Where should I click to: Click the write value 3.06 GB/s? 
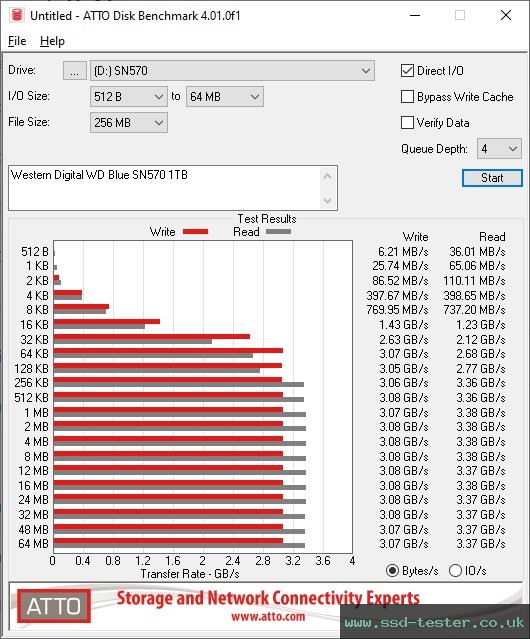[x=404, y=383]
